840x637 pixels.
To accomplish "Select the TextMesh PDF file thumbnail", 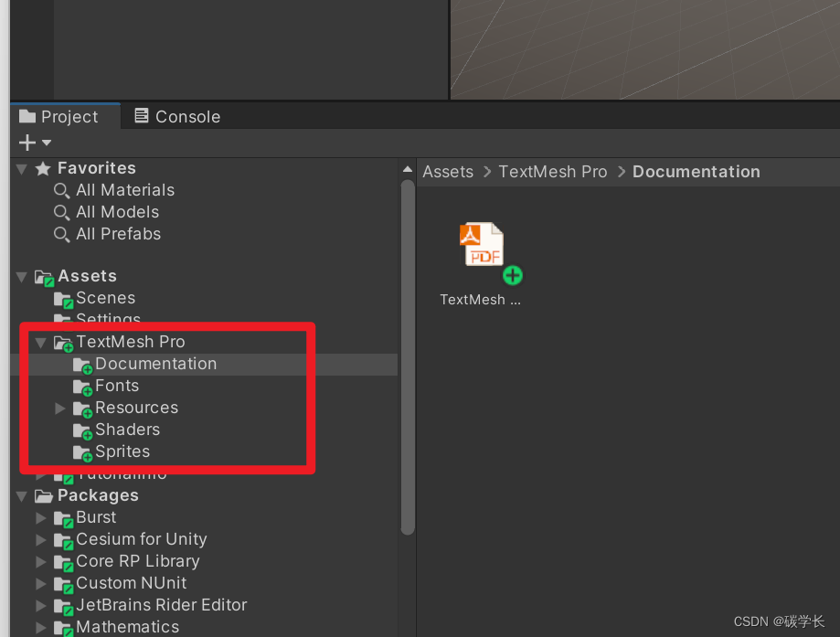I will pos(482,245).
